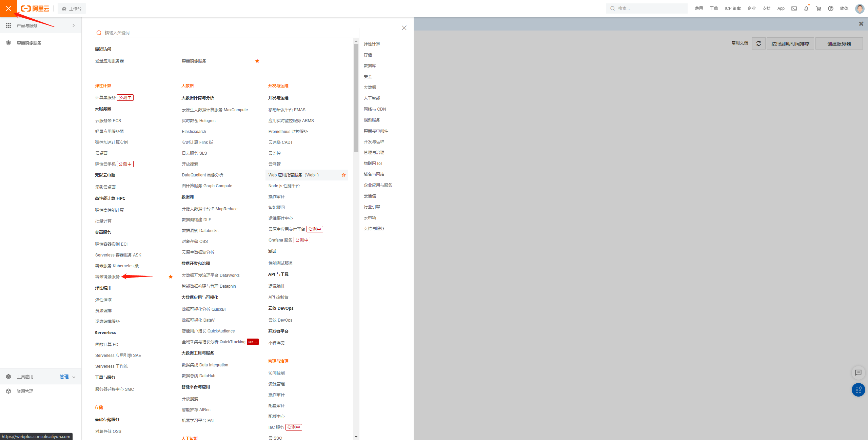Open the blue quick-access grid button
The width and height of the screenshot is (868, 440).
tap(858, 390)
